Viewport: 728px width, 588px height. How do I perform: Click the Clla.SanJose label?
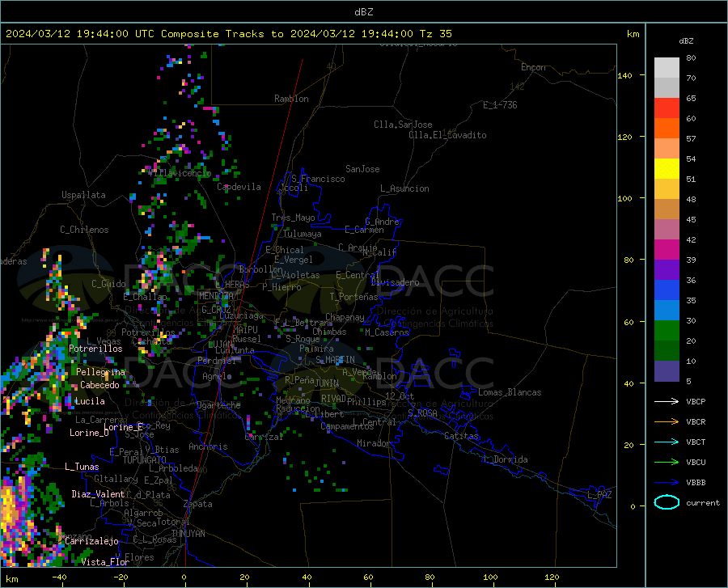click(x=403, y=125)
